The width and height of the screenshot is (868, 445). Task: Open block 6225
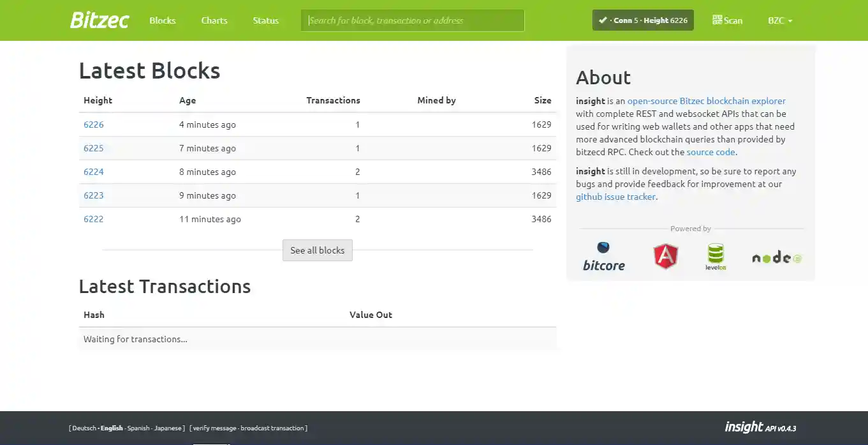pyautogui.click(x=94, y=148)
